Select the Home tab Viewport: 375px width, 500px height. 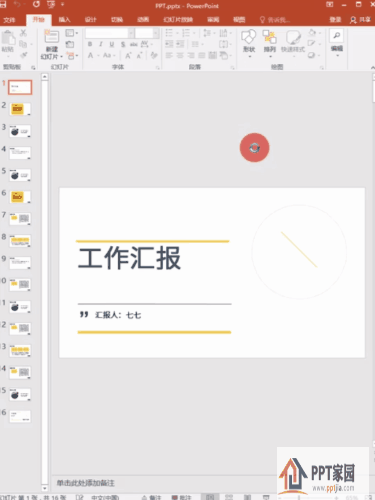tap(39, 20)
